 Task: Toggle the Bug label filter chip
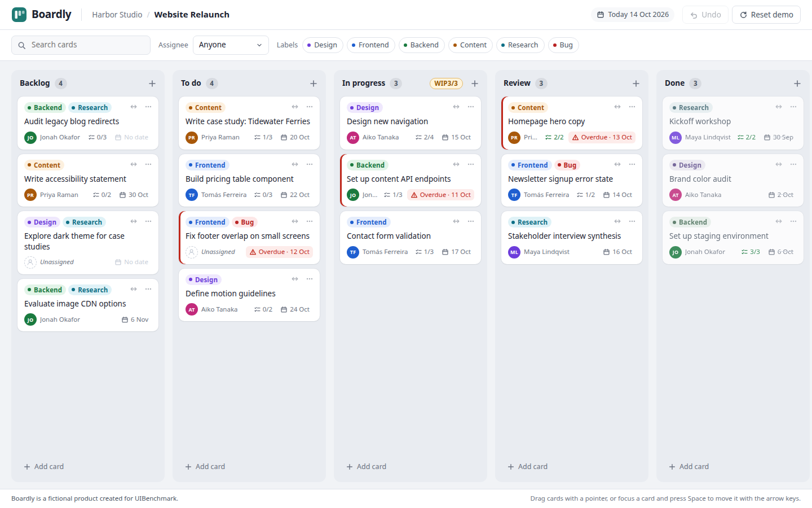coord(563,45)
